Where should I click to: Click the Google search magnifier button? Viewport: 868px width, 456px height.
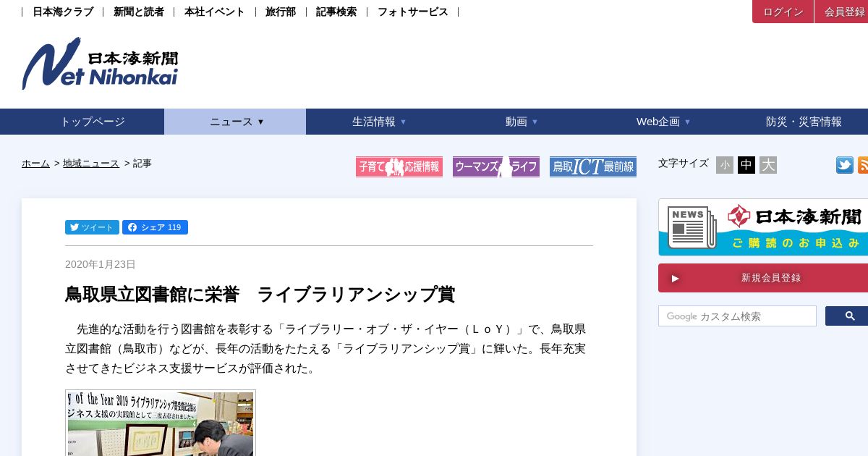[847, 316]
